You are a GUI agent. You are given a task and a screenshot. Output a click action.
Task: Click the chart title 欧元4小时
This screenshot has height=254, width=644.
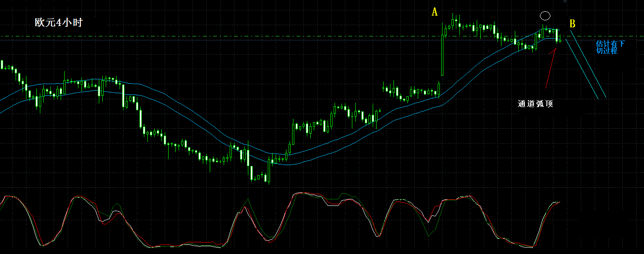tap(59, 23)
